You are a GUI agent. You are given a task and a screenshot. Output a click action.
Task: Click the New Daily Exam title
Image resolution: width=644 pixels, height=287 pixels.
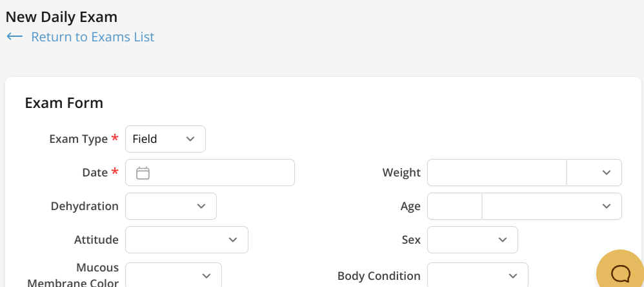coord(61,17)
